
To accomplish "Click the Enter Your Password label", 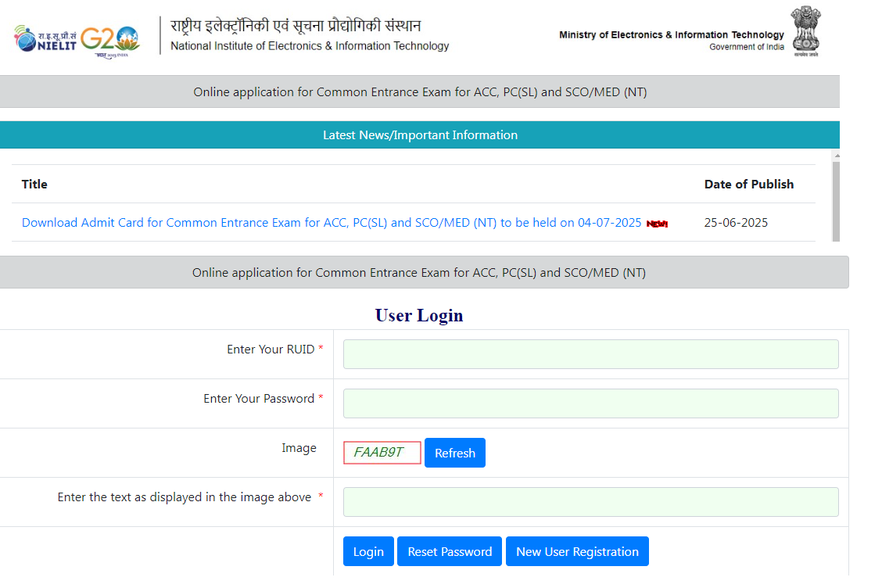I will click(259, 398).
